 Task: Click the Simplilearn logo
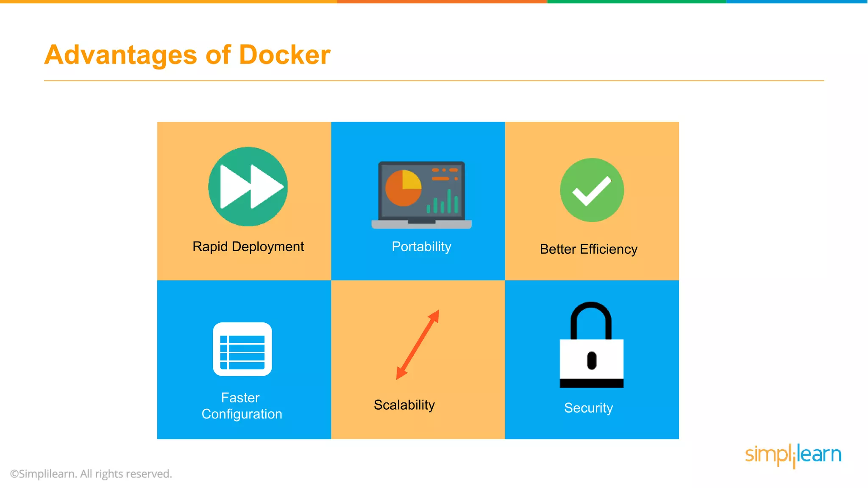(x=793, y=455)
